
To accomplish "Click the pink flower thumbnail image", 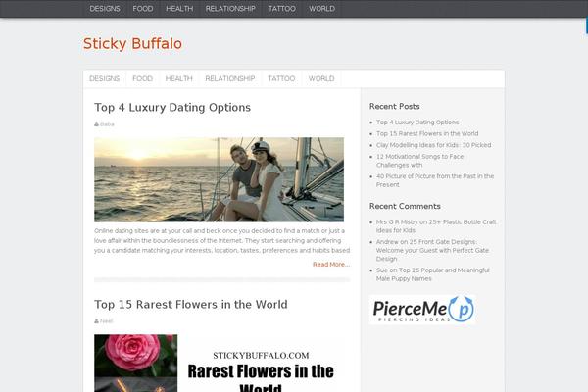I will pyautogui.click(x=136, y=356).
